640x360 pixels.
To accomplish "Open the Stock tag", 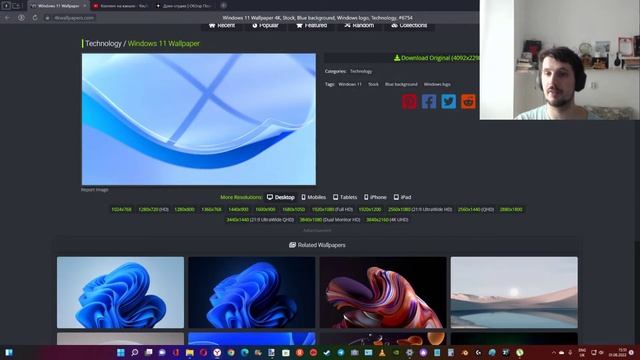I will [x=373, y=84].
